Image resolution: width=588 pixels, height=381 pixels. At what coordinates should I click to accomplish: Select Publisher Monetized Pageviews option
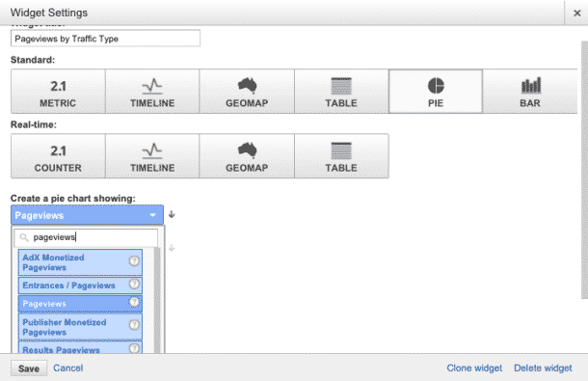pyautogui.click(x=80, y=327)
